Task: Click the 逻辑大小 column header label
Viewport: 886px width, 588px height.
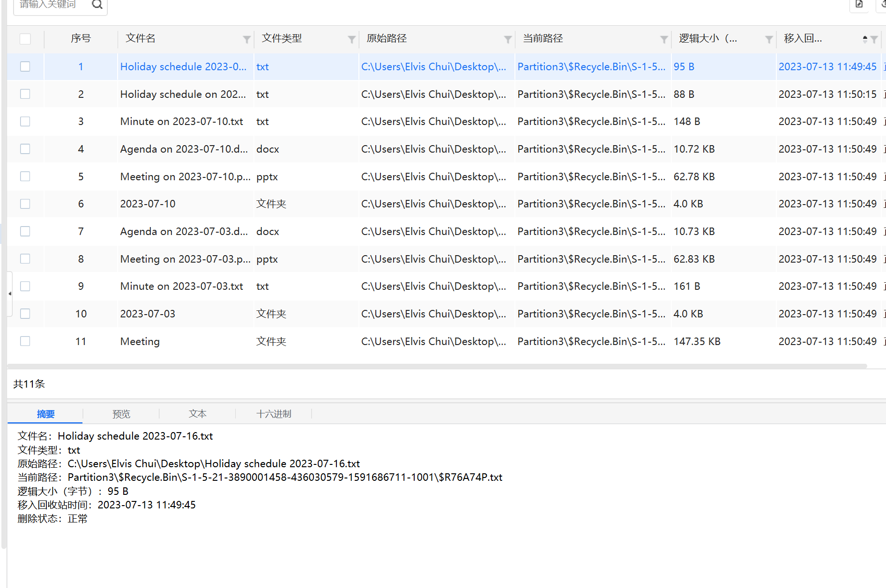Action: point(708,38)
